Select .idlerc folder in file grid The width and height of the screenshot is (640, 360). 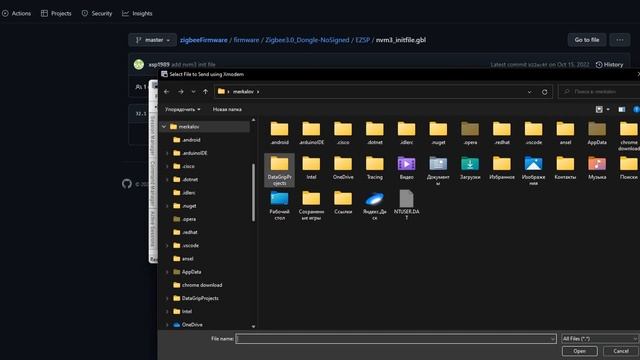tap(407, 133)
